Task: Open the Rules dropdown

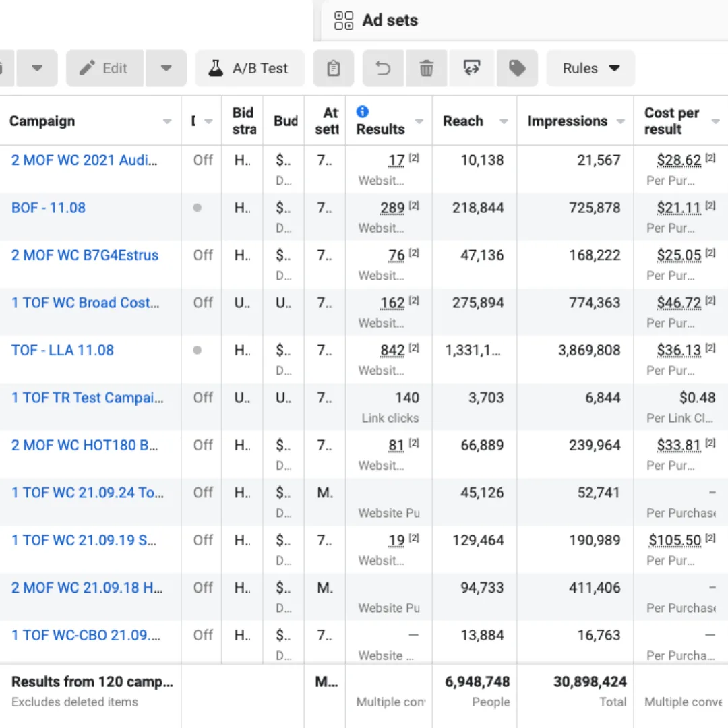Action: point(590,68)
